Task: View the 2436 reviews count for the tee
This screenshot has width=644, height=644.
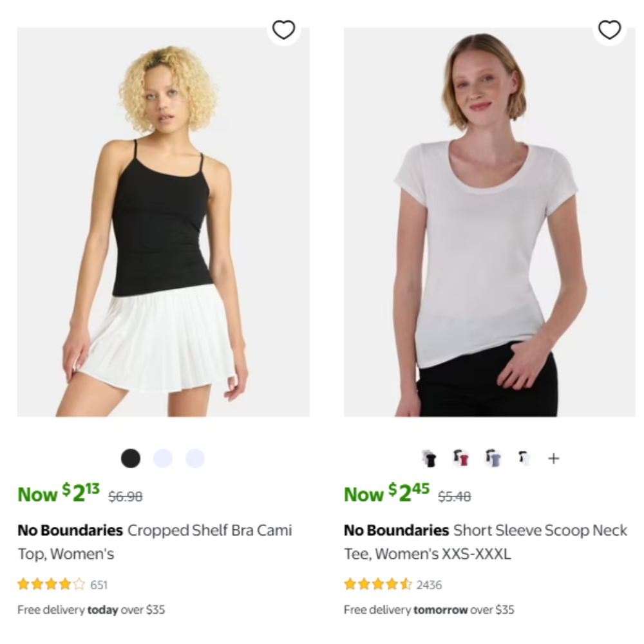Action: (x=430, y=585)
